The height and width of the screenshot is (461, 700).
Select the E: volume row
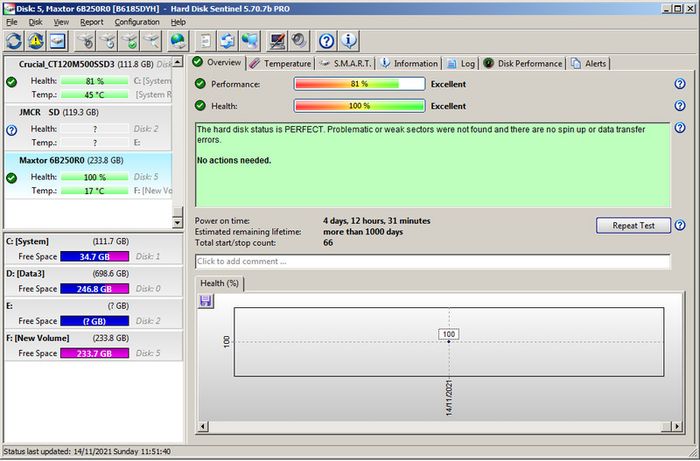click(93, 313)
